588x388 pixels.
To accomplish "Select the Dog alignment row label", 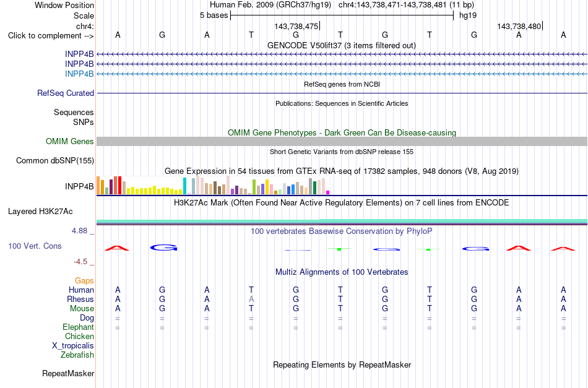I will [x=87, y=318].
